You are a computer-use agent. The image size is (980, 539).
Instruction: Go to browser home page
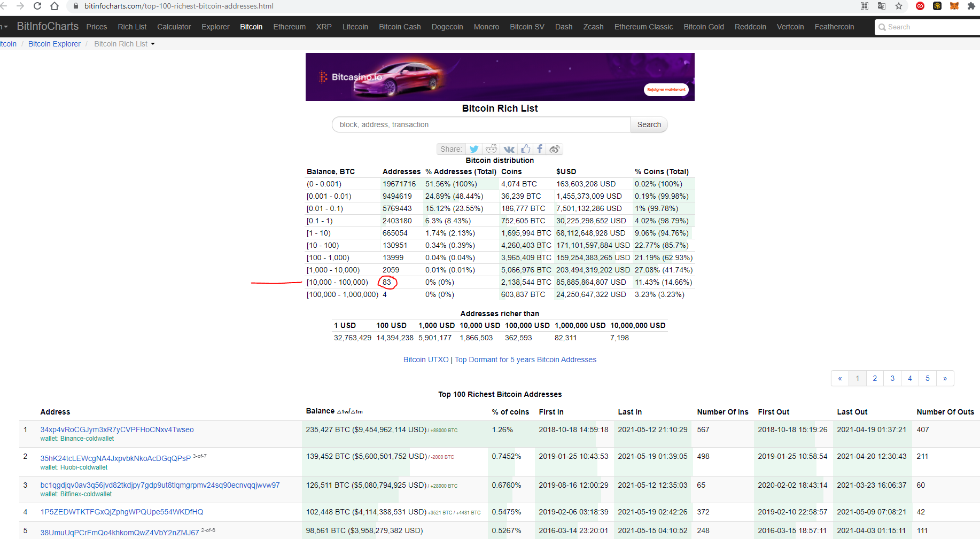[55, 6]
